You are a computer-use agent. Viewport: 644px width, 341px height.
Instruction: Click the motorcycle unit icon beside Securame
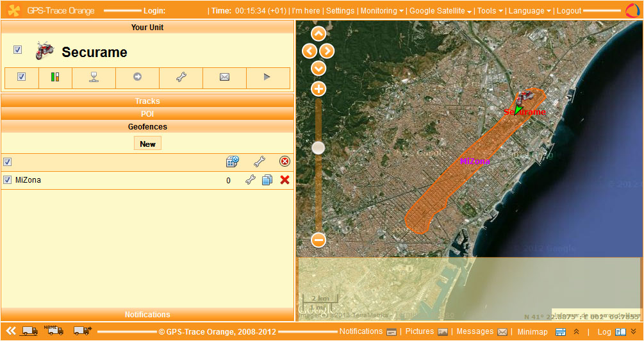click(x=44, y=51)
